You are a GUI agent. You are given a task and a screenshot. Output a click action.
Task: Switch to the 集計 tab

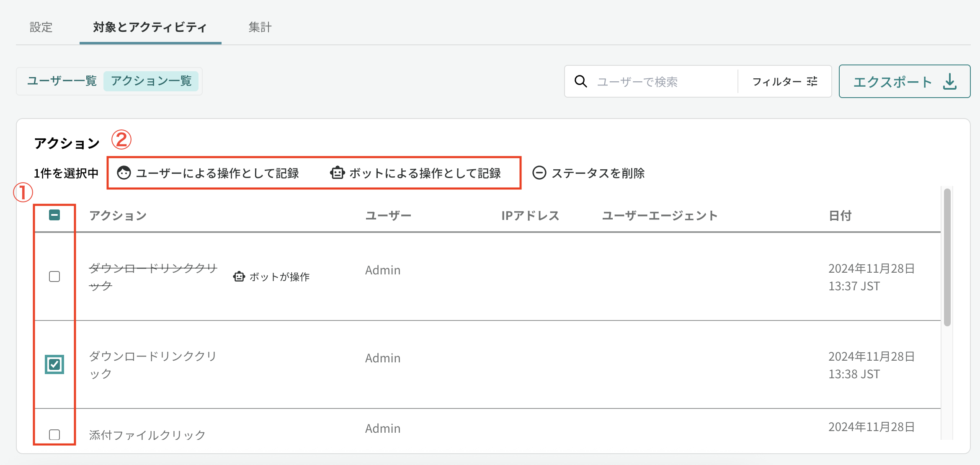(260, 27)
